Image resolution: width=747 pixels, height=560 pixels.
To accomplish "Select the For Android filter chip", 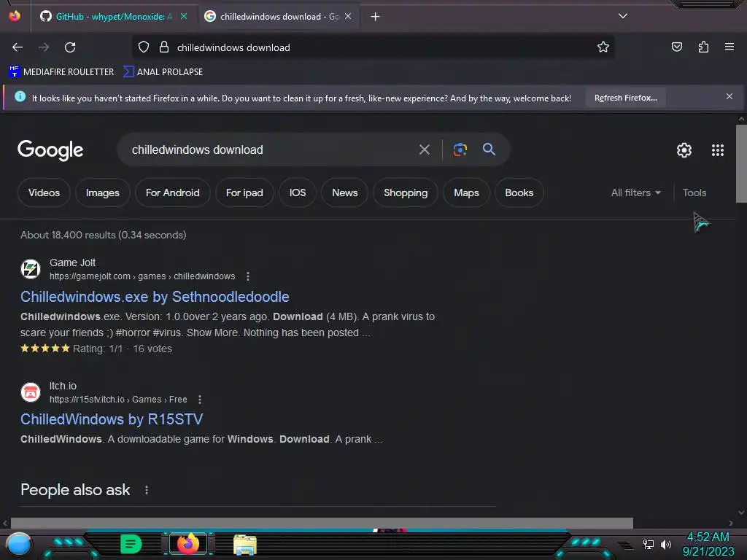I will 172,192.
